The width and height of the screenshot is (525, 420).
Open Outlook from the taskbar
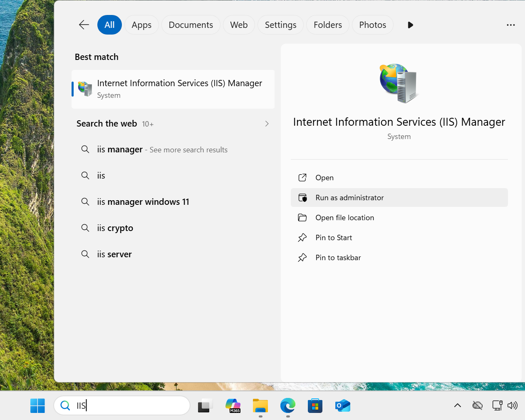pyautogui.click(x=343, y=405)
